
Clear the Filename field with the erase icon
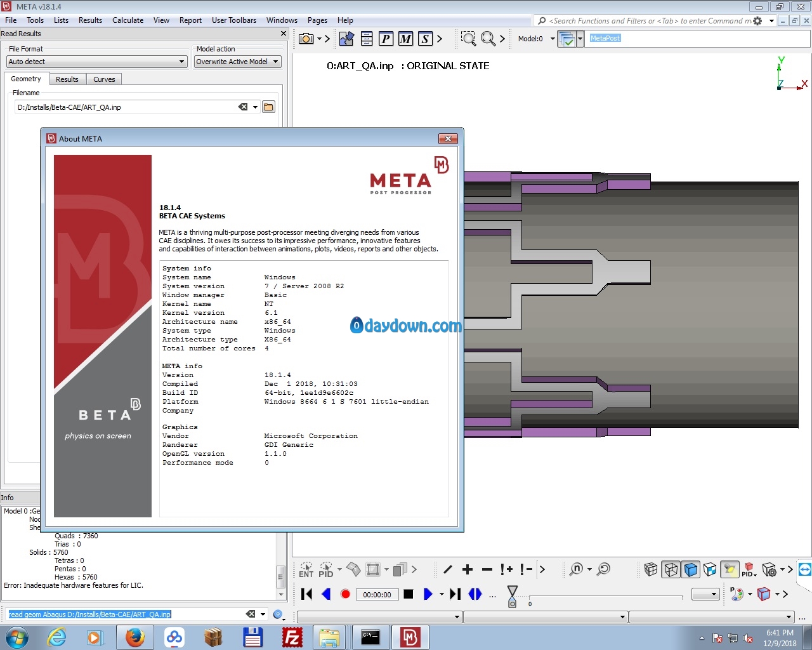(x=243, y=107)
